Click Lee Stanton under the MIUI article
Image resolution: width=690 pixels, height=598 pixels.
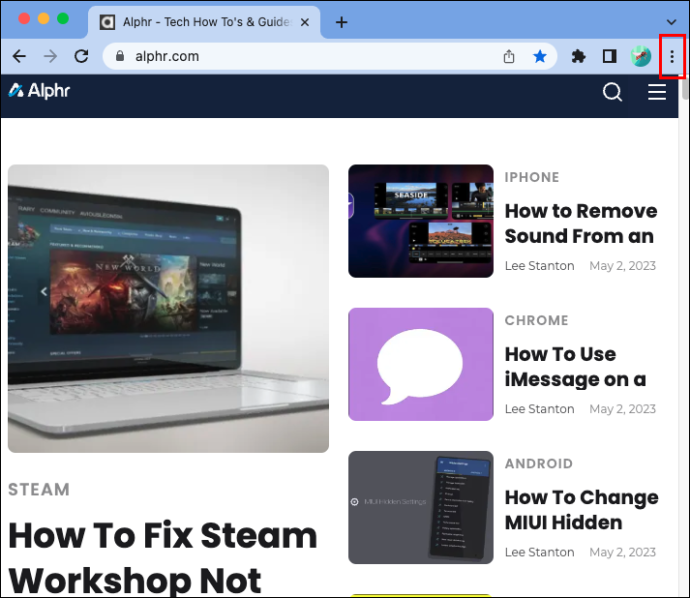pos(540,552)
